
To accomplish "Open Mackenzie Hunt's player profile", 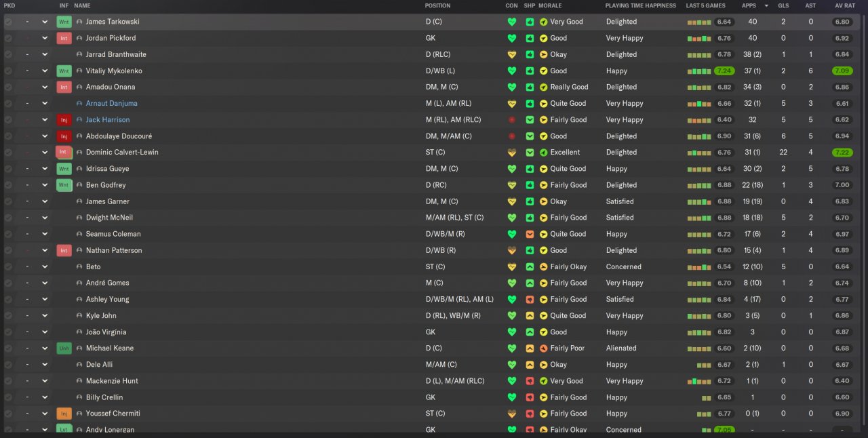I will (112, 381).
